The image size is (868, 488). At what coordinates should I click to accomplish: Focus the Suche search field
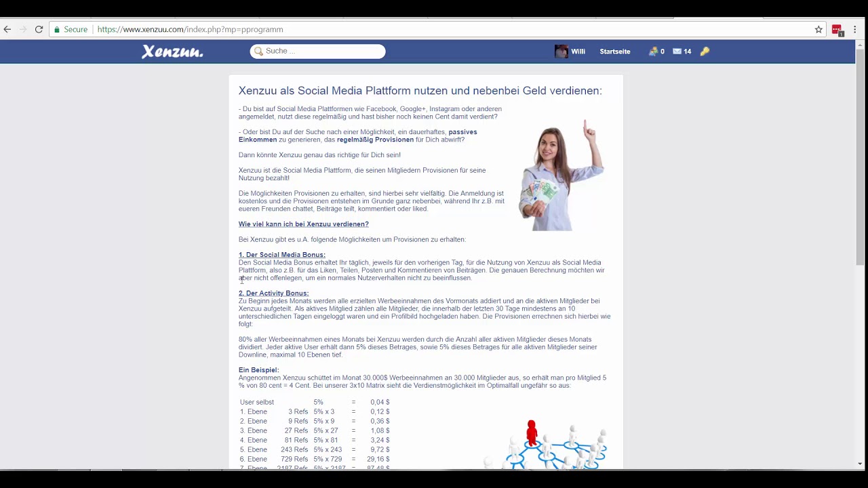point(317,51)
